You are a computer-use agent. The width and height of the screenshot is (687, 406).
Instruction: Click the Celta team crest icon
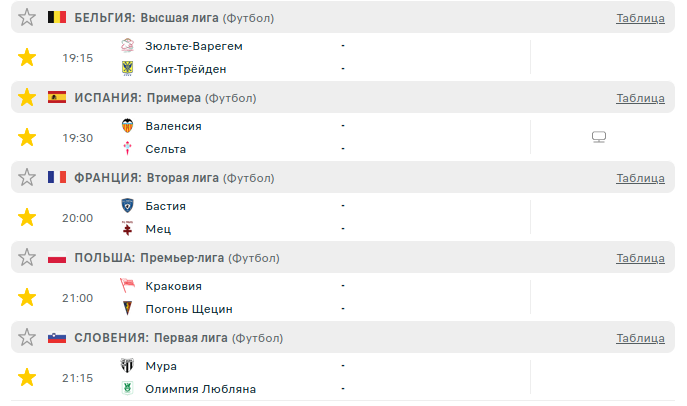pyautogui.click(x=128, y=149)
